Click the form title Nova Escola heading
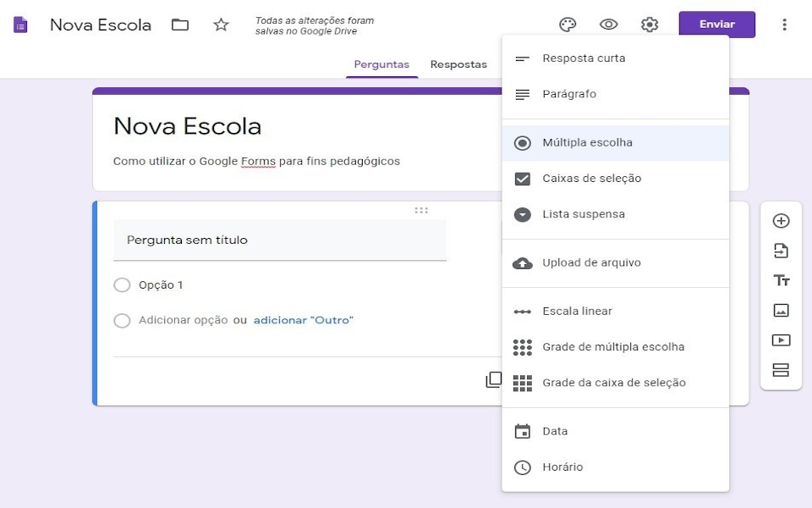 pyautogui.click(x=188, y=126)
